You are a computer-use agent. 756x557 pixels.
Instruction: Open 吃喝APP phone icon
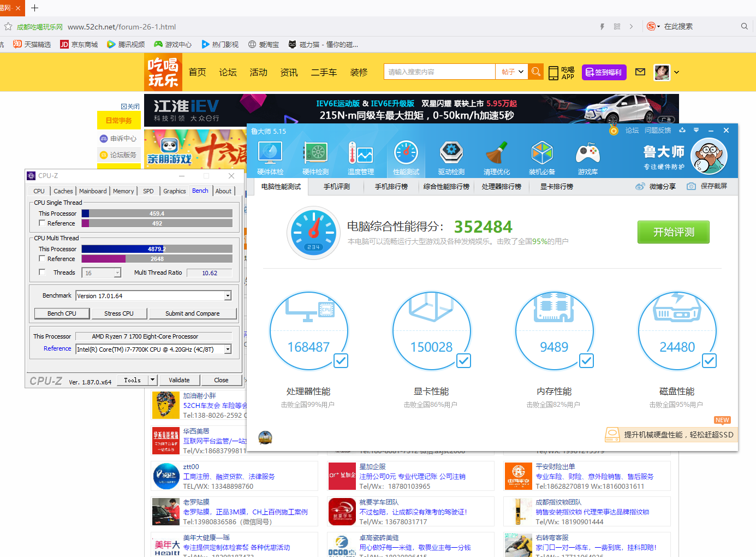point(553,73)
